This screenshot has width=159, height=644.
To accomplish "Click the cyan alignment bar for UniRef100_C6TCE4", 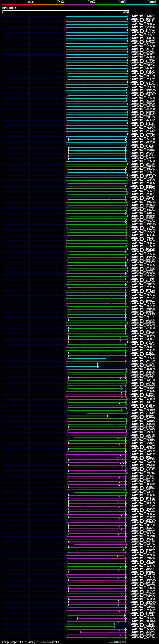I will click(x=97, y=16).
